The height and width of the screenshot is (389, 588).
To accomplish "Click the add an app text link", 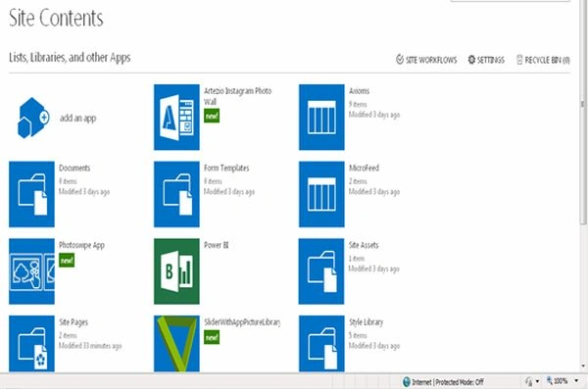I will (78, 119).
